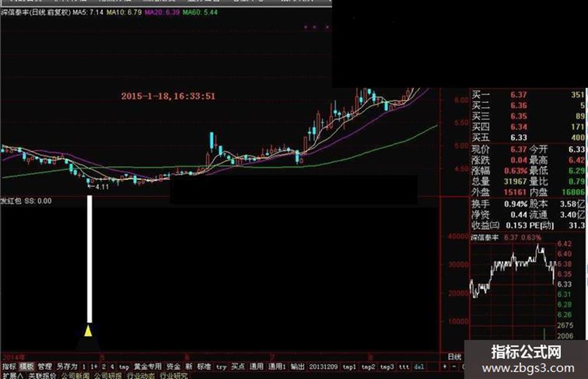Click the 买二 bid price 6.36
This screenshot has width=588, height=379.
(518, 106)
